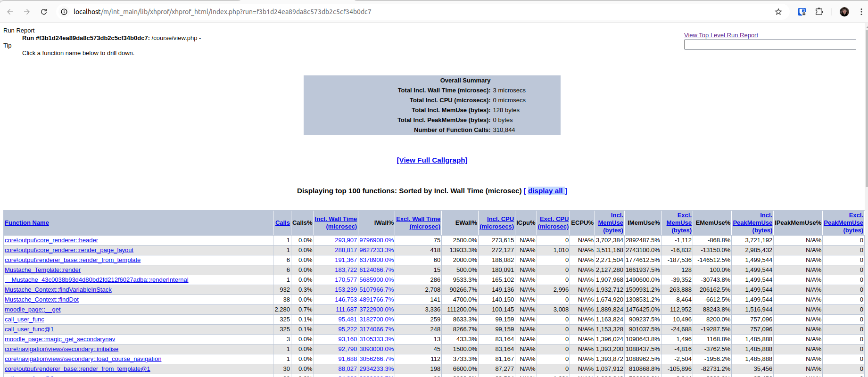Drill into core_renderer::header function

pyautogui.click(x=51, y=240)
